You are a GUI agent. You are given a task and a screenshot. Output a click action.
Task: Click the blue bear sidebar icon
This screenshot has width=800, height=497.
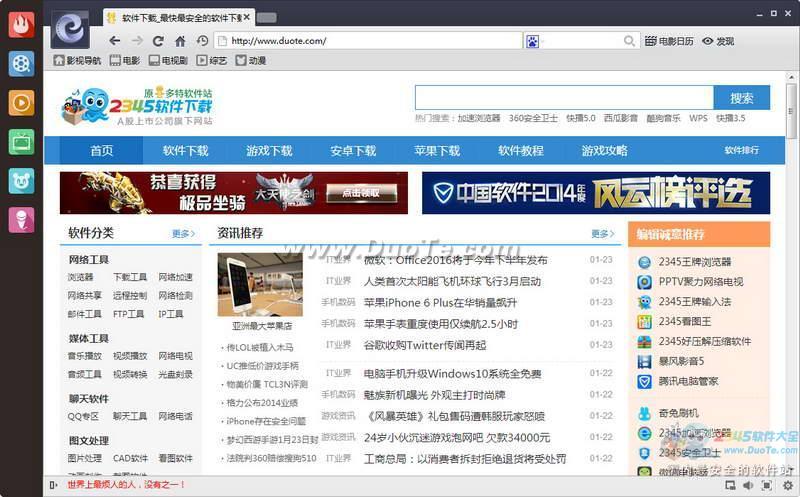pyautogui.click(x=21, y=181)
